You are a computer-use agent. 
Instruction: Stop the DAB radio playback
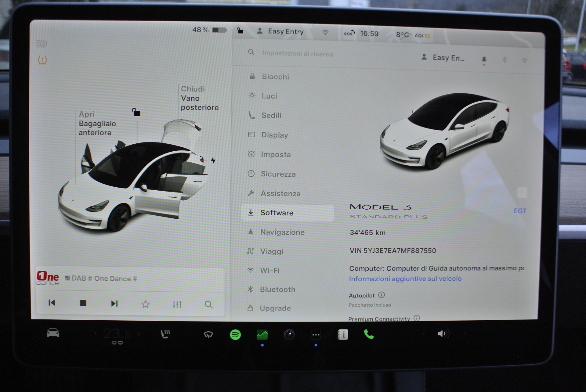83,303
